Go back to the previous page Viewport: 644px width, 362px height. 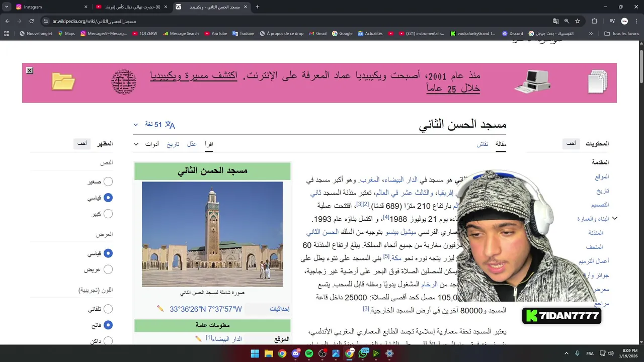[x=7, y=21]
